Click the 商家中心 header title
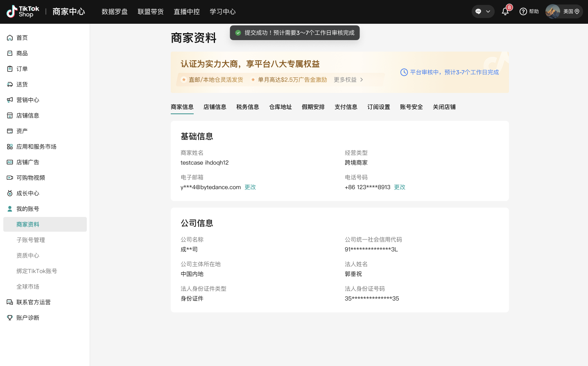588x366 pixels. click(x=69, y=11)
